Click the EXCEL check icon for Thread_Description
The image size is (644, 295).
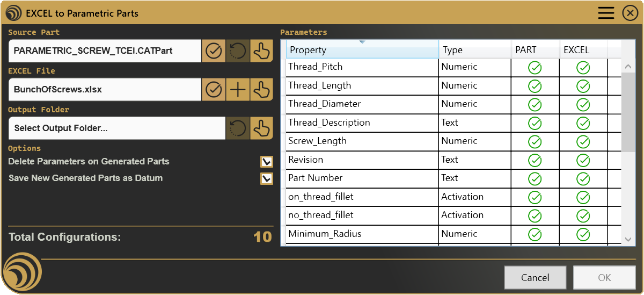click(583, 123)
